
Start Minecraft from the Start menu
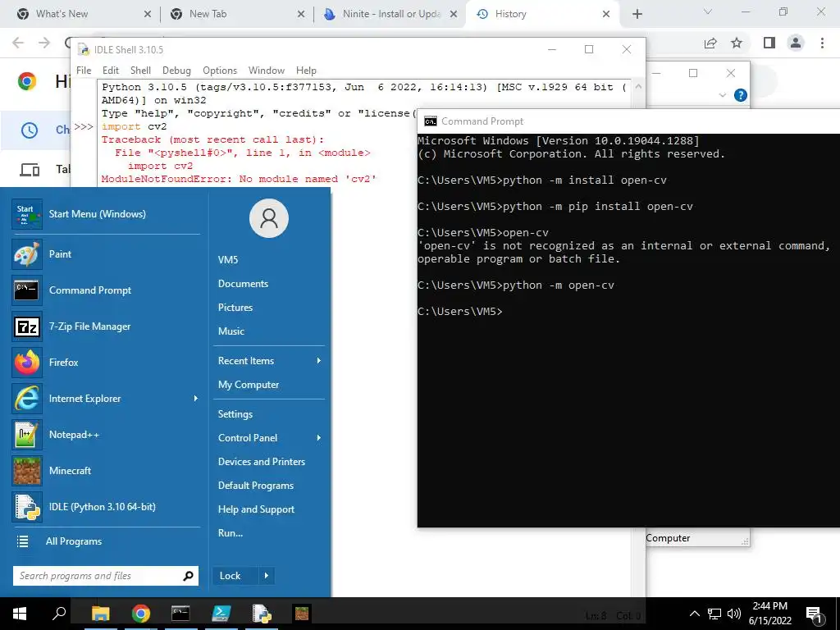point(106,471)
